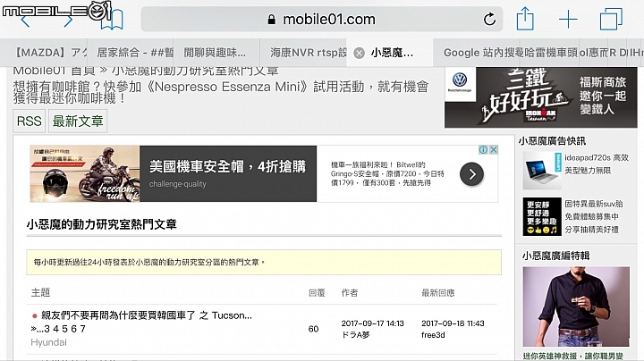Click the 回覆 column header
Image resolution: width=644 pixels, height=361 pixels.
point(317,292)
